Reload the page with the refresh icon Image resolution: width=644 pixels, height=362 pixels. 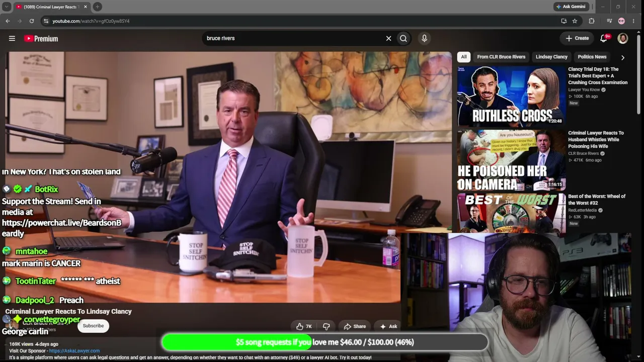tap(32, 21)
